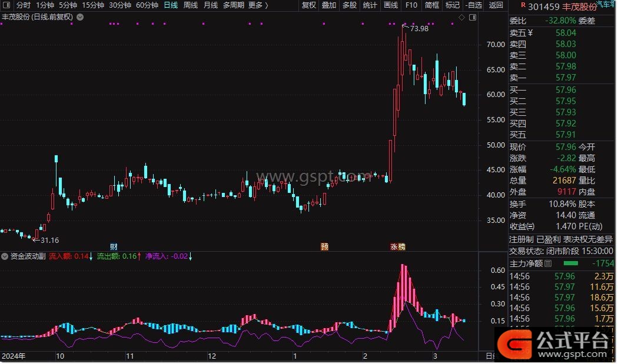Switch to 分时 intraday view

[x=24, y=5]
